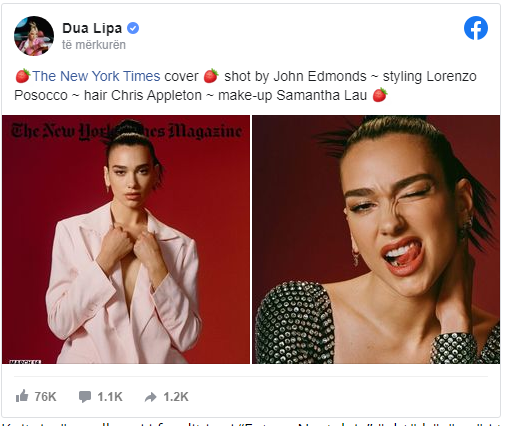Open the të mërkurën timestamp link
Screen dimensions: 505x426
pos(94,45)
